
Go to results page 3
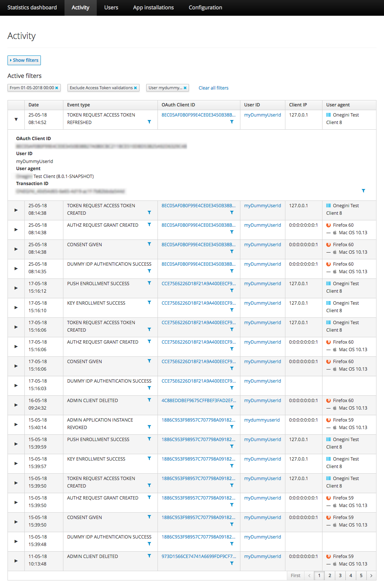pyautogui.click(x=340, y=575)
